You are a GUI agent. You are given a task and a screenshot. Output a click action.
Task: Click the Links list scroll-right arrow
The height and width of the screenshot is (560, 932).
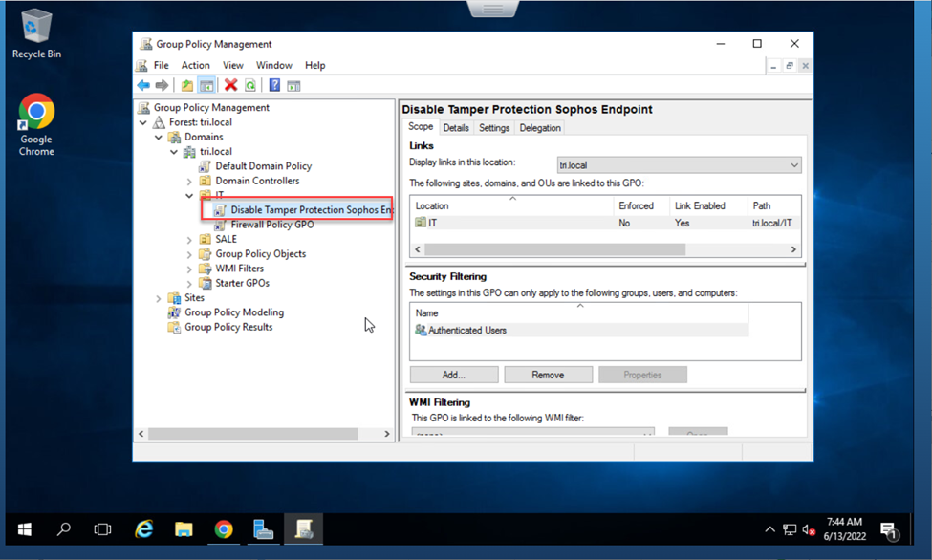793,249
